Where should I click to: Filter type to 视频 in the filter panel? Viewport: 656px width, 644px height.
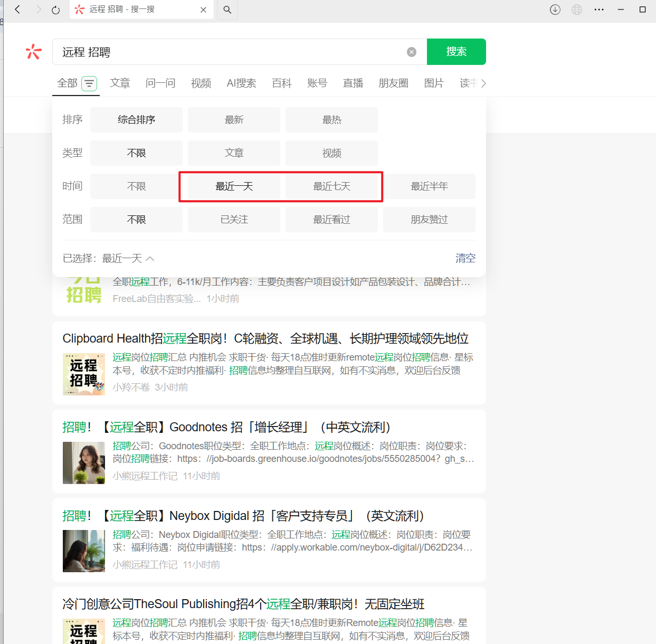331,153
